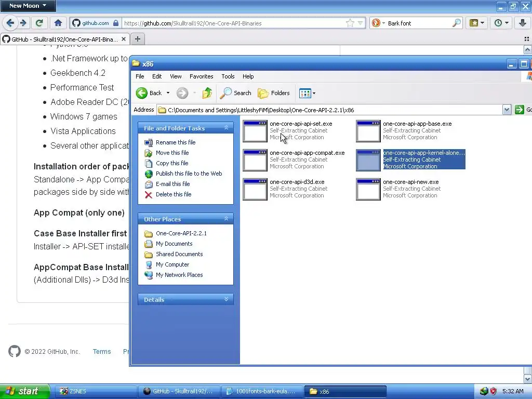Image resolution: width=532 pixels, height=399 pixels.
Task: Go to One-Core-API-2.2.1 folder in Other Places
Action: coord(181,233)
